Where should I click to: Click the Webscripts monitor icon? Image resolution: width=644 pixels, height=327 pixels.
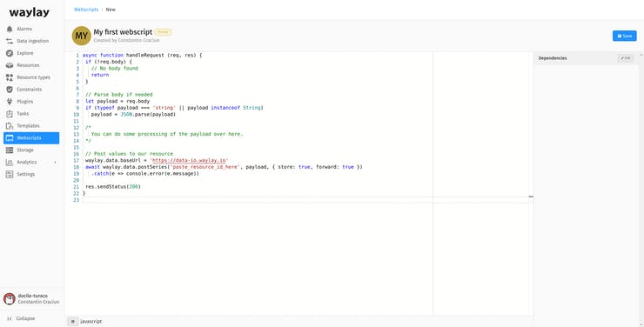10,138
